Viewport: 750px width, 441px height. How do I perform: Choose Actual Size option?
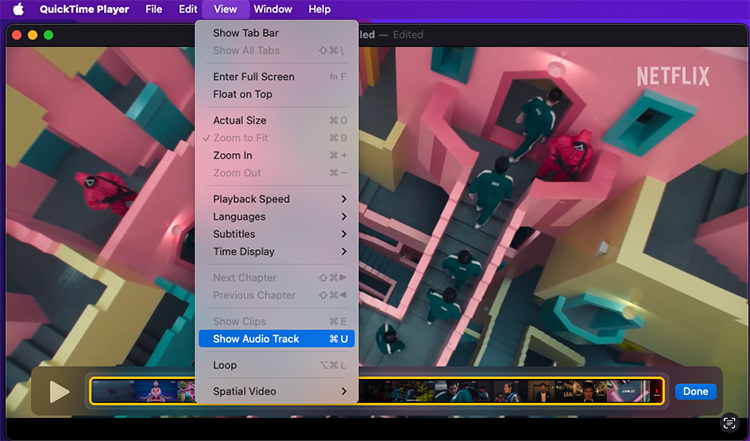[276, 120]
